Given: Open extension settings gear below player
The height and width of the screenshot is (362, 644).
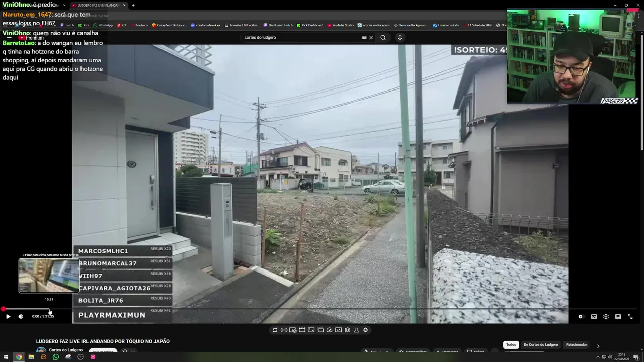Looking at the screenshot, I should coord(365,330).
